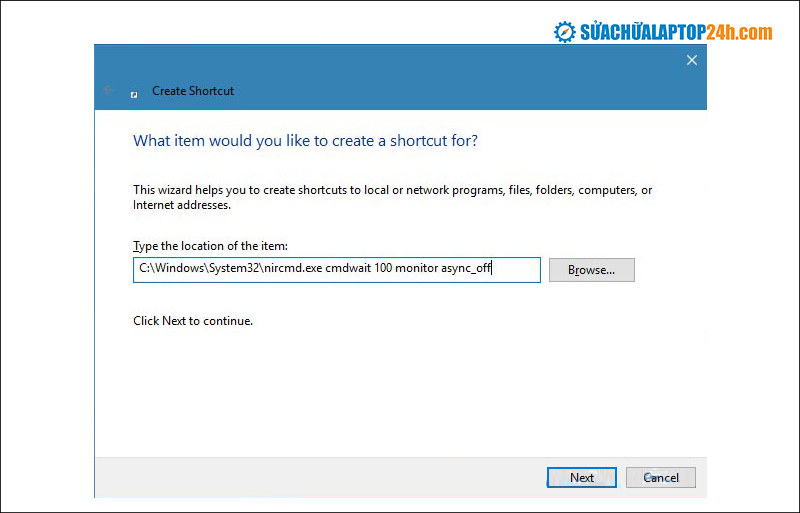Click the back arrow in wizard header
800x513 pixels.
(109, 91)
